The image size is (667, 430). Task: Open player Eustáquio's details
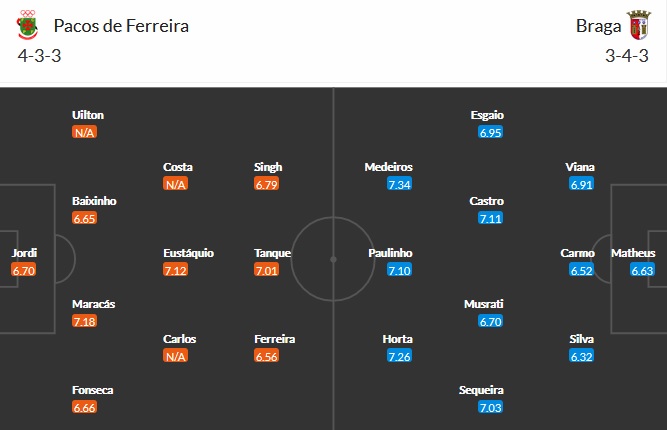click(188, 253)
